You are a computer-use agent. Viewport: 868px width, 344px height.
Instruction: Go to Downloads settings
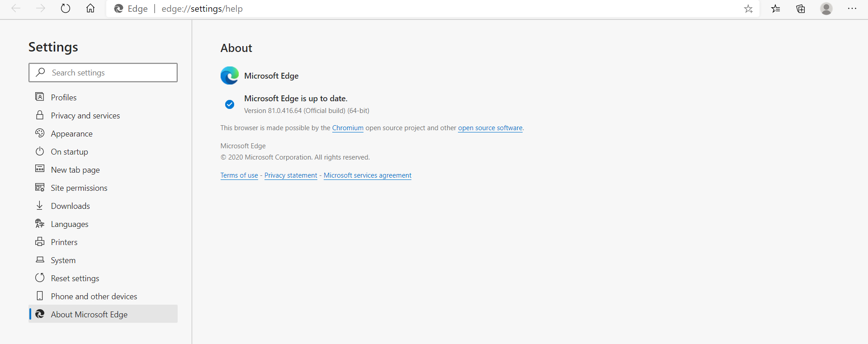(x=103, y=206)
